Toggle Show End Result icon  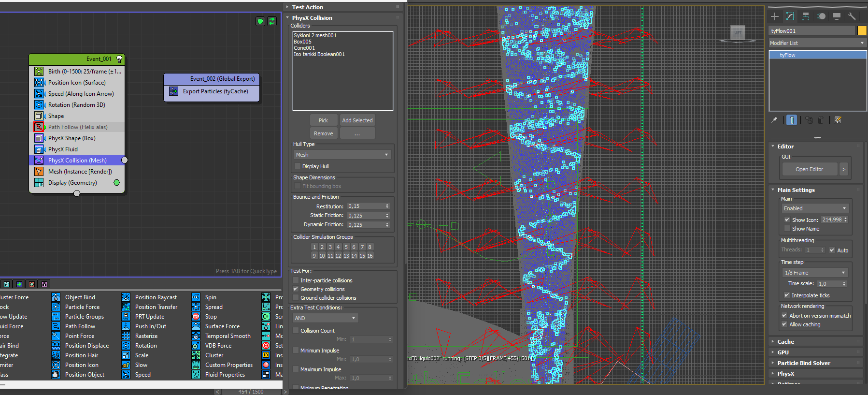[792, 120]
